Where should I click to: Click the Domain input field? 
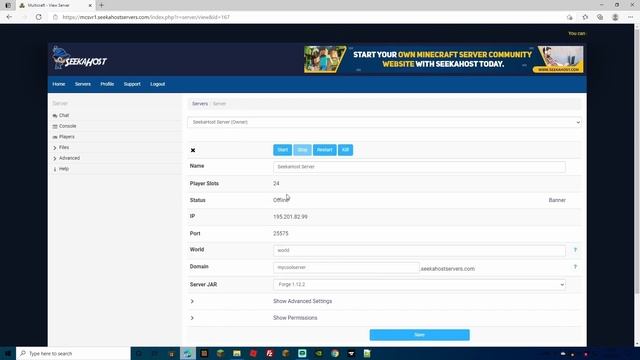[x=346, y=267]
